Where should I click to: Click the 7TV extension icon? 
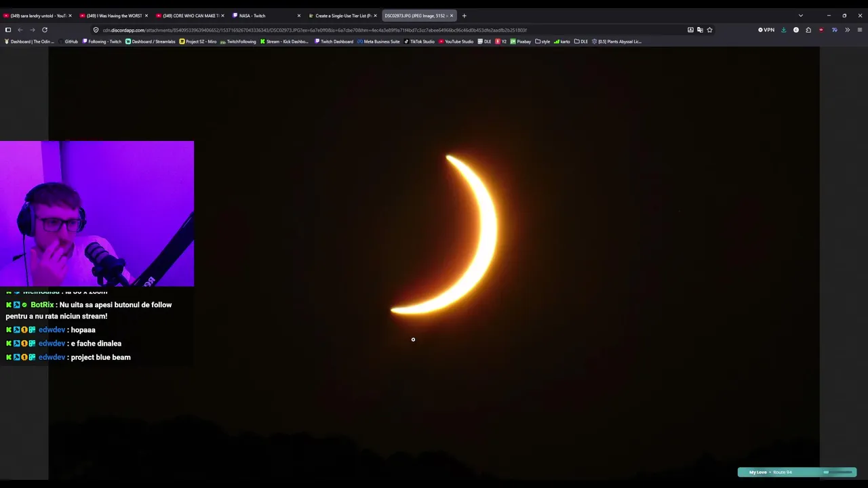point(834,30)
